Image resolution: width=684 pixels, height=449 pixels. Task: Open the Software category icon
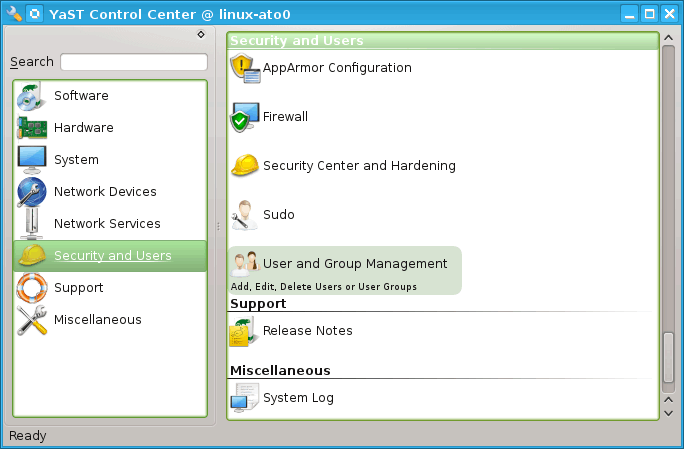coord(31,96)
